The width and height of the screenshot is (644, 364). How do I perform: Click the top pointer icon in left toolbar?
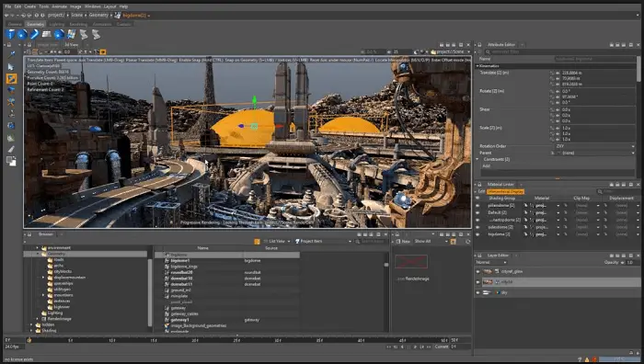(x=11, y=54)
